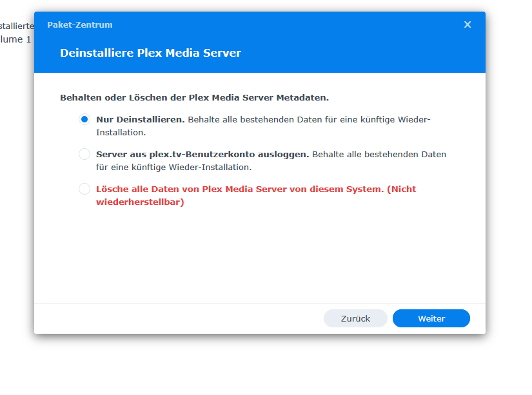Click the first option's "Wieder-Installation." description line
532x395 pixels.
coord(121,133)
